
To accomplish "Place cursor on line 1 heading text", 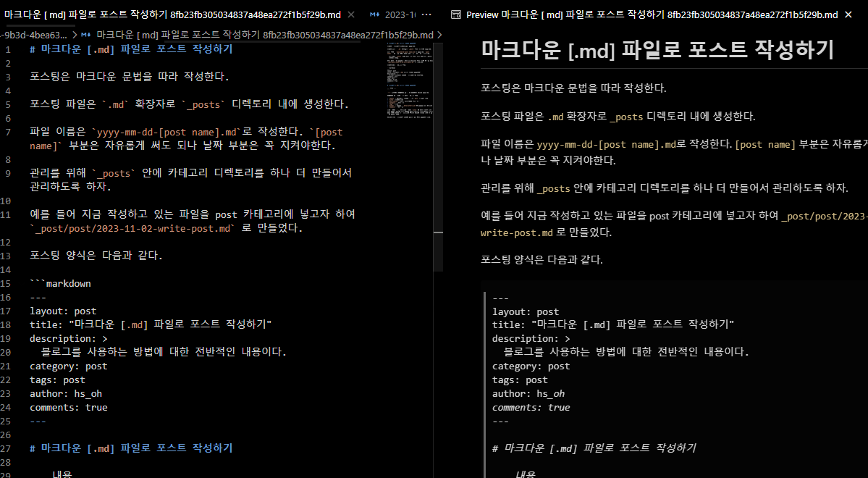I will 131,49.
